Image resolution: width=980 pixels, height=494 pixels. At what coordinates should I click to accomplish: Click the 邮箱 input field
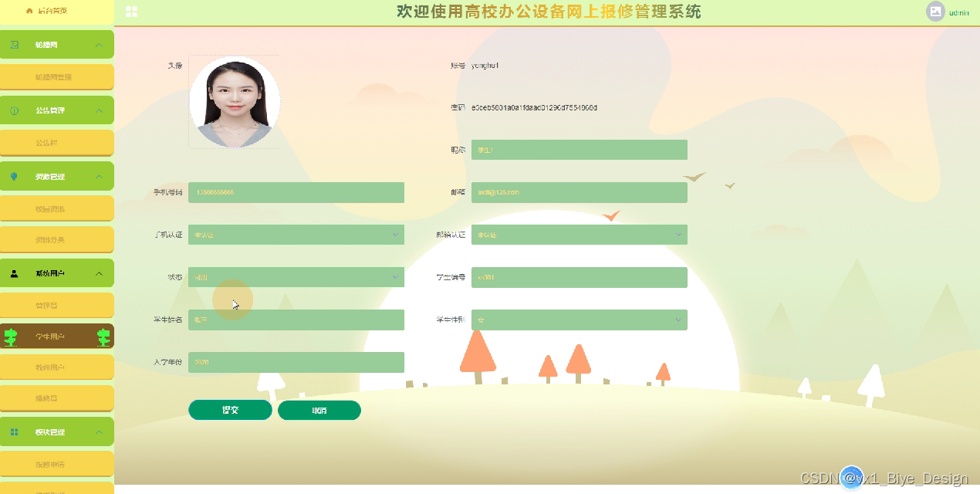click(x=580, y=192)
